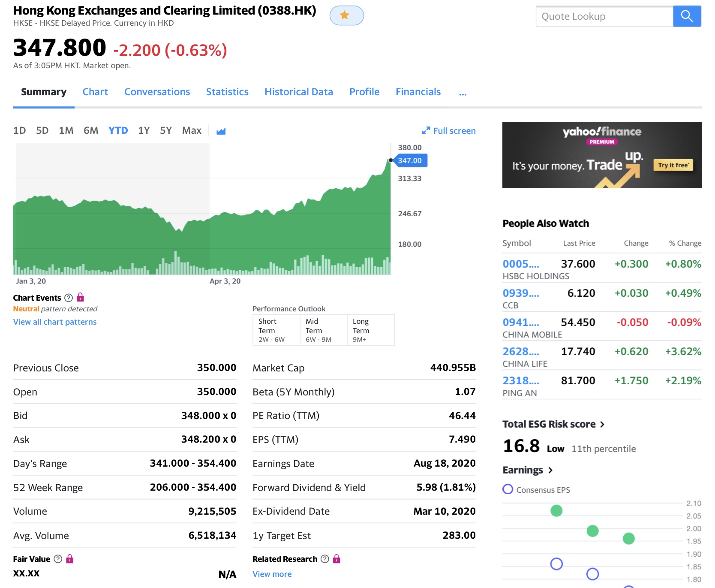Open the Historical Data tab
Image resolution: width=715 pixels, height=588 pixels.
[x=299, y=92]
